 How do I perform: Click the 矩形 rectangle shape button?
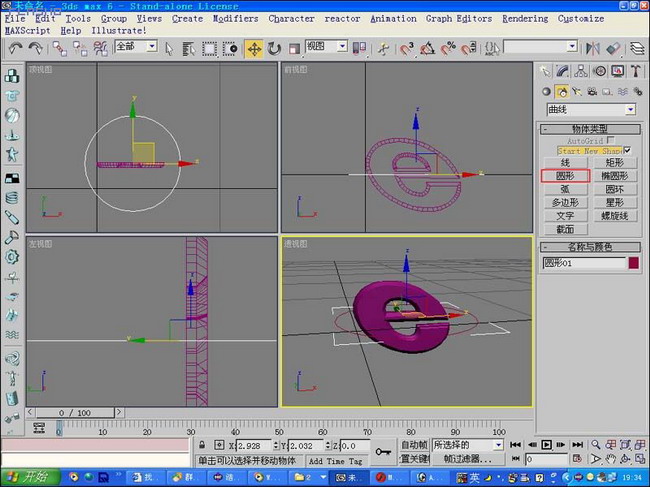(614, 162)
